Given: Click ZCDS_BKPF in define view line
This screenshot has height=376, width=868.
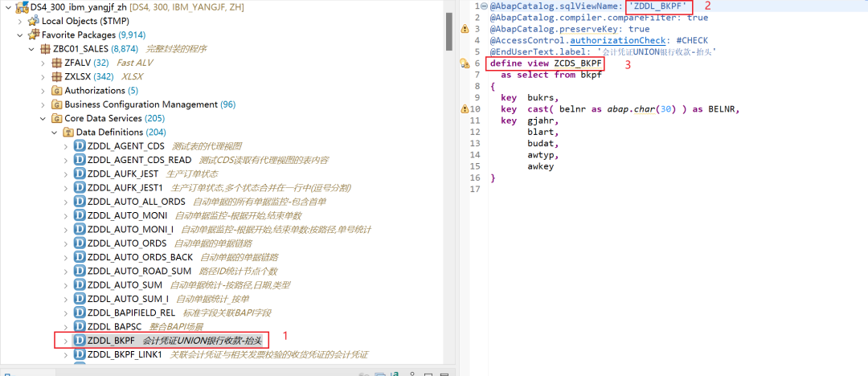Looking at the screenshot, I should pyautogui.click(x=577, y=63).
